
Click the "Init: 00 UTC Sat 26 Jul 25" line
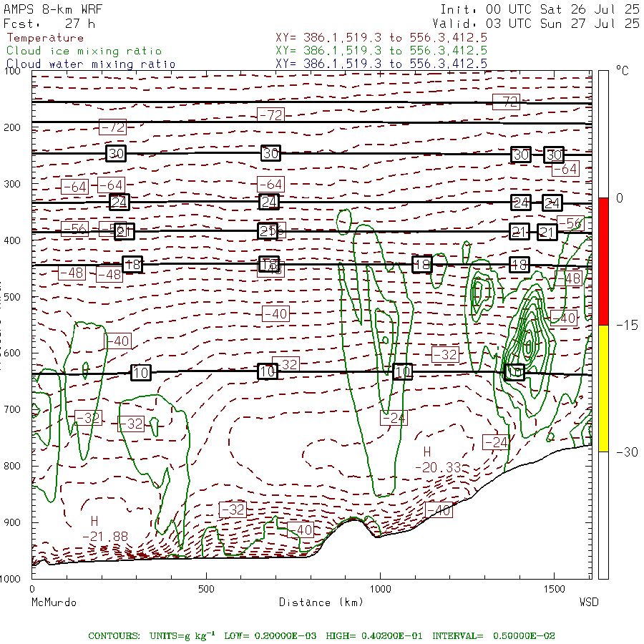(540, 9)
